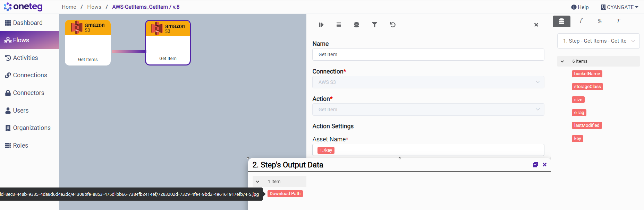Close the step settings panel
Image resolution: width=644 pixels, height=210 pixels.
click(x=536, y=25)
